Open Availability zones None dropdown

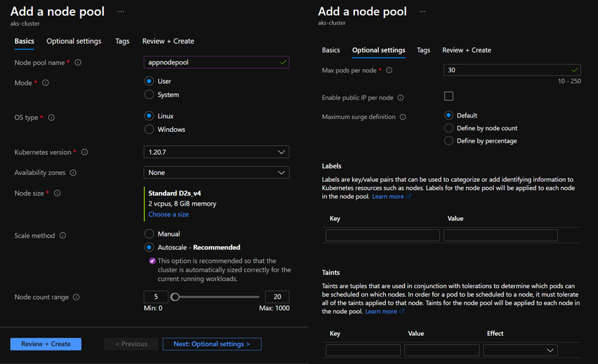click(217, 173)
